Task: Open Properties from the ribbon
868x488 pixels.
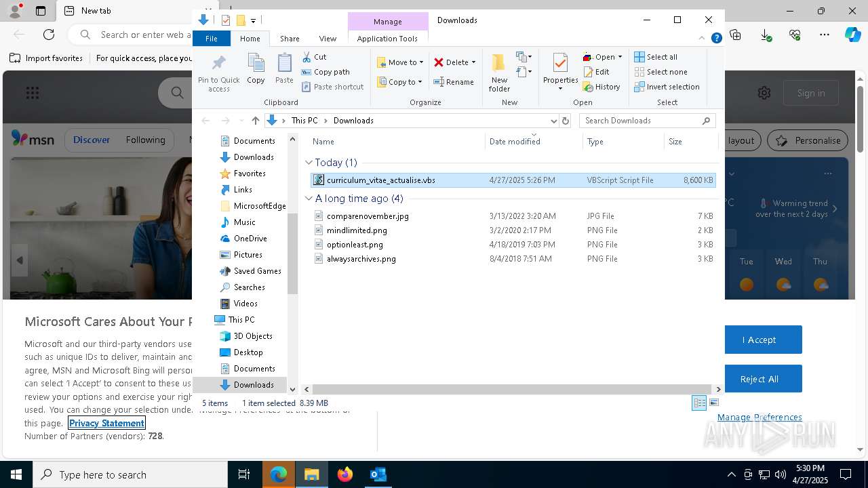Action: click(560, 72)
